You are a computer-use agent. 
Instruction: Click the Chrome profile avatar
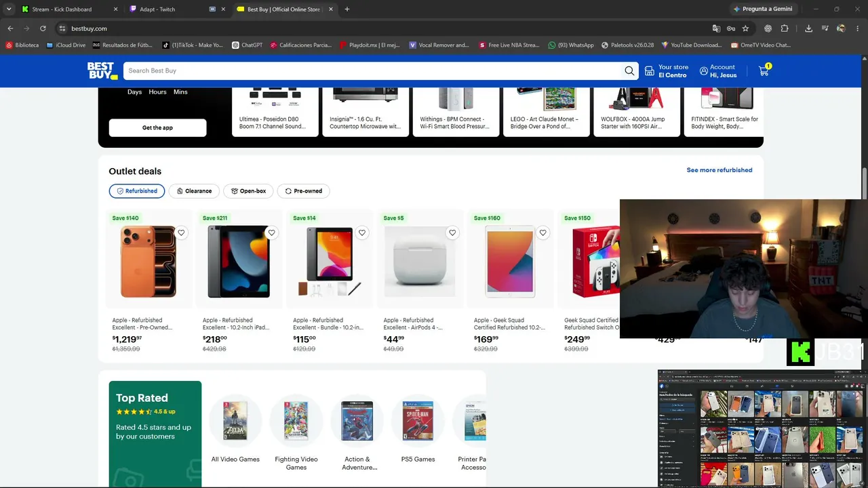tap(841, 28)
